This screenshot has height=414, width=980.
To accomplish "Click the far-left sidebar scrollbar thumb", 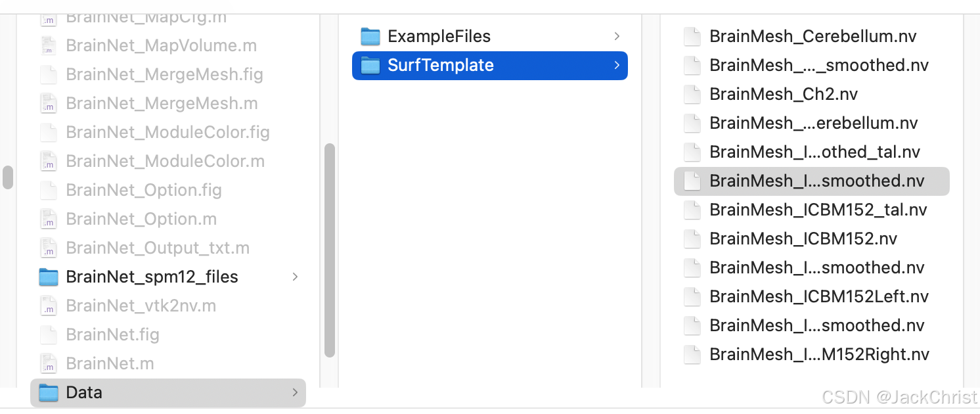I will pyautogui.click(x=8, y=177).
